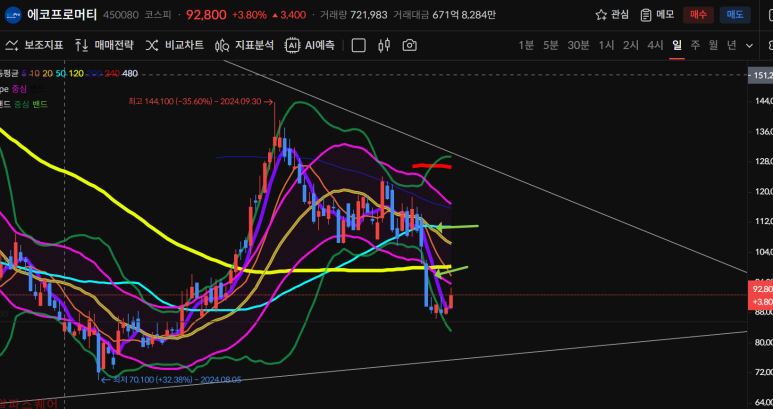This screenshot has height=409, width=773.
Task: Toggle the 5 moving average line
Action: 25,73
